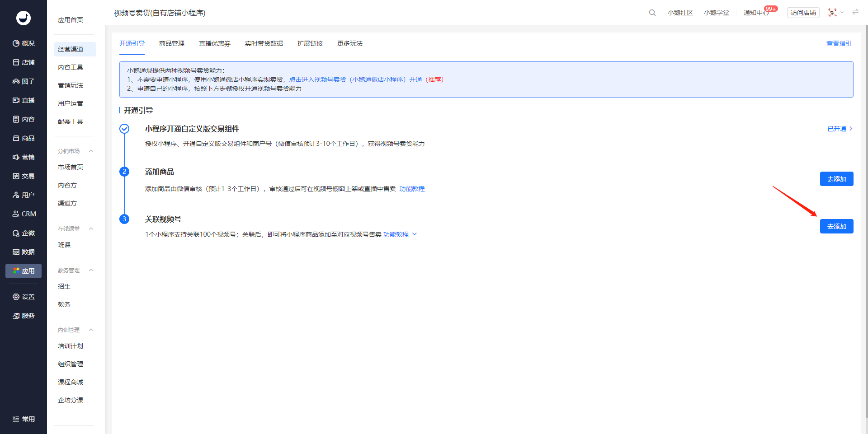Click 去添加 button for 关联视频号 step
The height and width of the screenshot is (434, 868).
[x=837, y=226]
